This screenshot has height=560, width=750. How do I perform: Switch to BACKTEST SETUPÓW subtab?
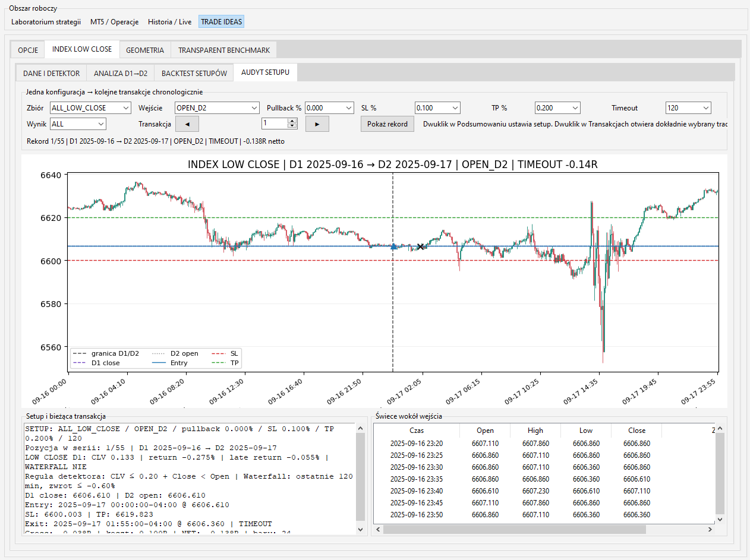click(x=194, y=73)
